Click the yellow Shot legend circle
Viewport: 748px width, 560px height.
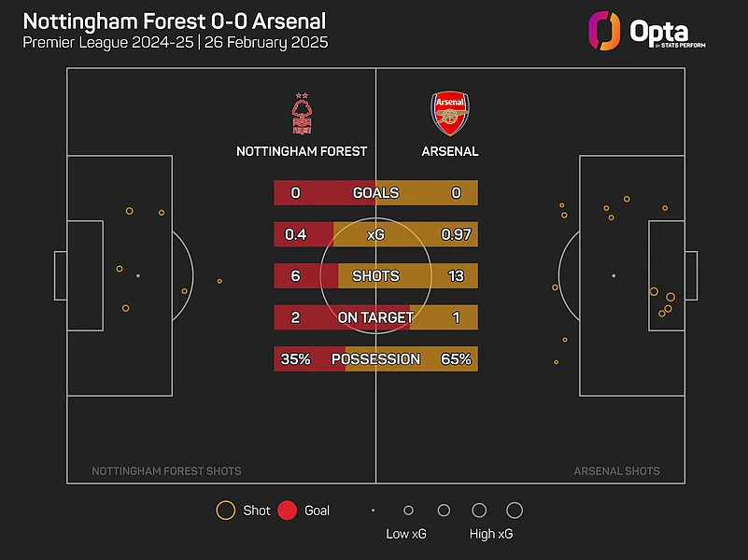click(225, 511)
